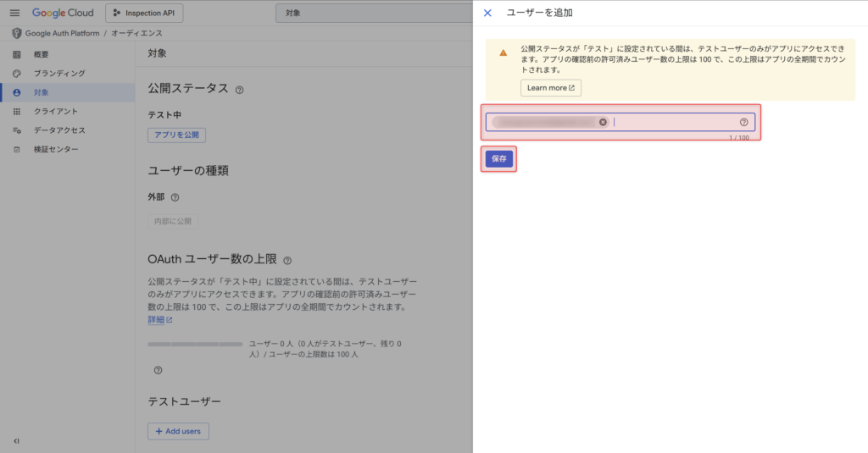The width and height of the screenshot is (868, 453).
Task: Open データアクセス in the sidebar
Action: click(59, 130)
